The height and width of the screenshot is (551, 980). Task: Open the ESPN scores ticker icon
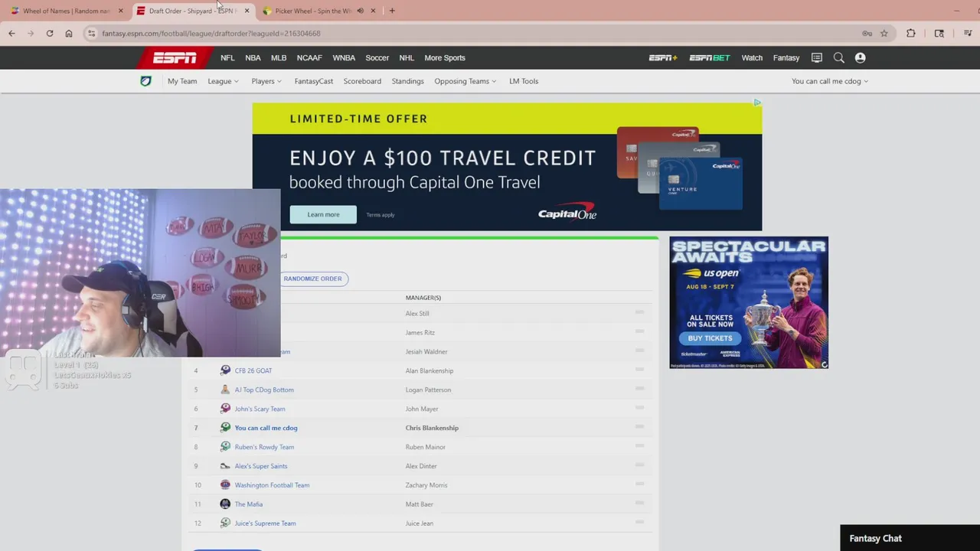pos(817,57)
